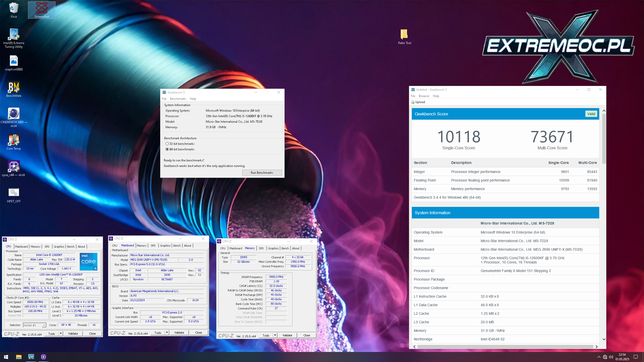Click the DRAM Frequency 3900.0 MHz field
644x362 pixels.
[x=276, y=277]
